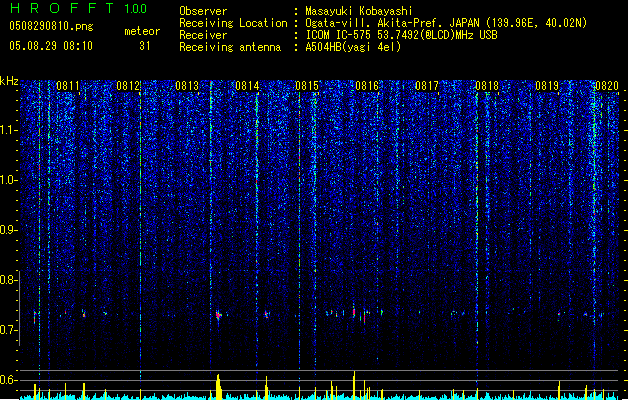
Task: Click the 0815 time marker
Action: pyautogui.click(x=307, y=86)
